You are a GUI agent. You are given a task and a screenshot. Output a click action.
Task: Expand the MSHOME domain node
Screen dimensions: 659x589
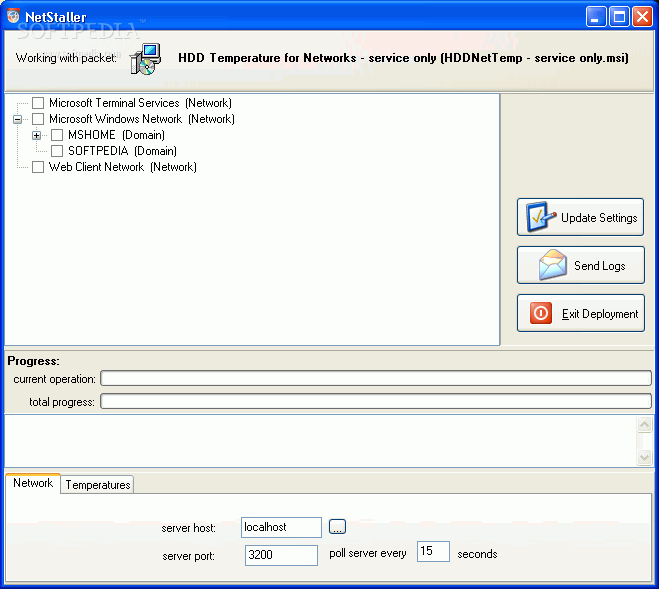coord(37,135)
